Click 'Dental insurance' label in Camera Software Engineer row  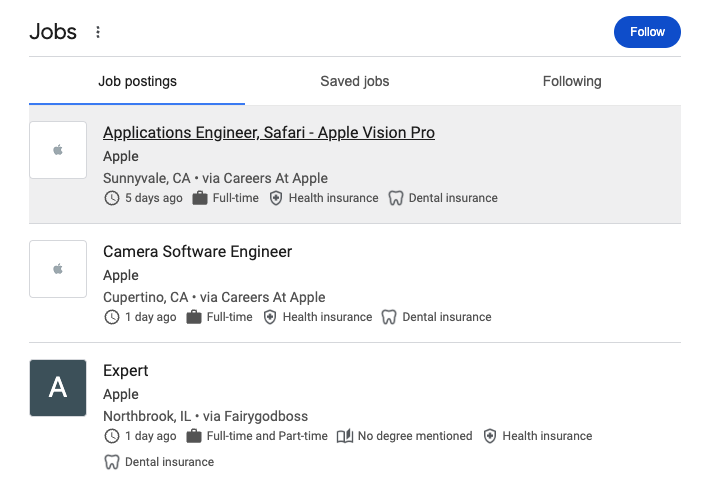(447, 317)
